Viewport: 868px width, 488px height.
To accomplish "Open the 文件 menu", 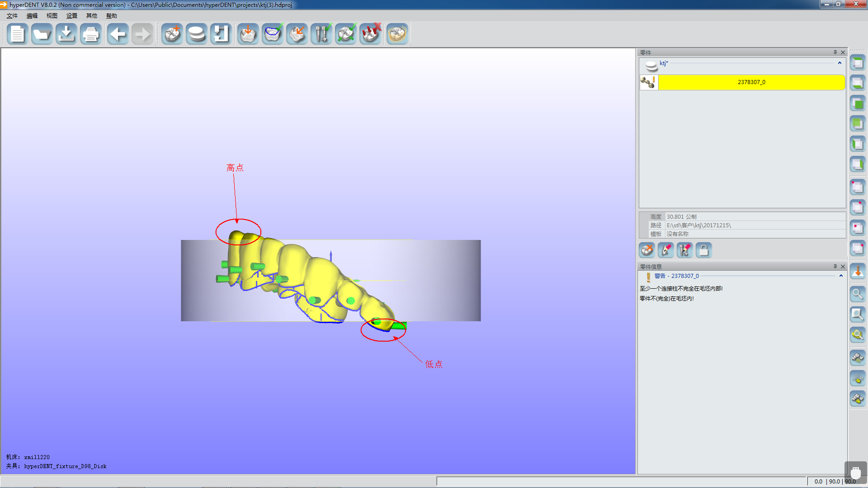I will tap(12, 16).
